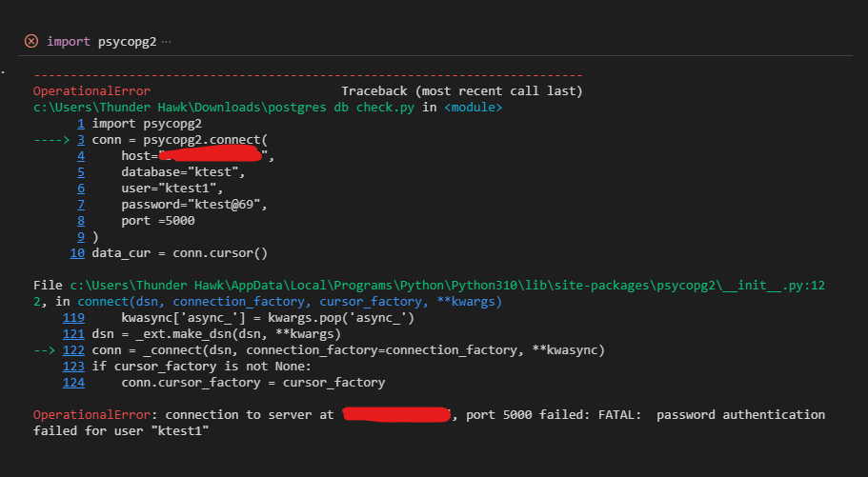
Task: Open line 9 link in traceback
Action: 81,237
